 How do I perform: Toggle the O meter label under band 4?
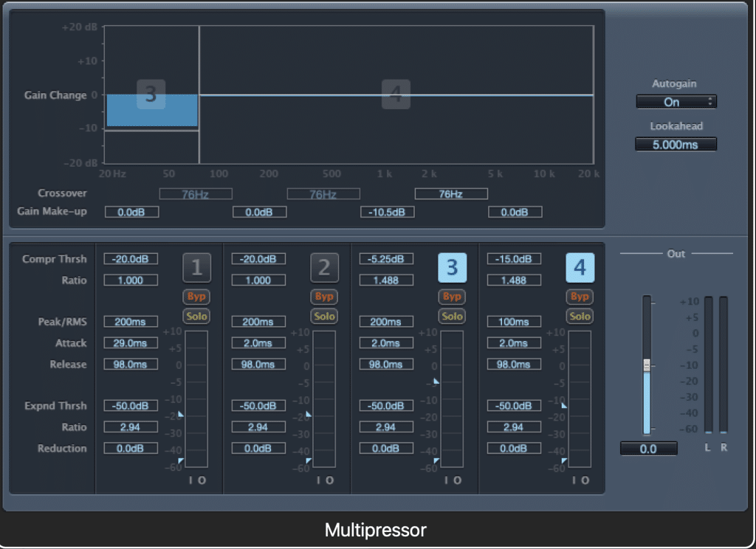(583, 480)
